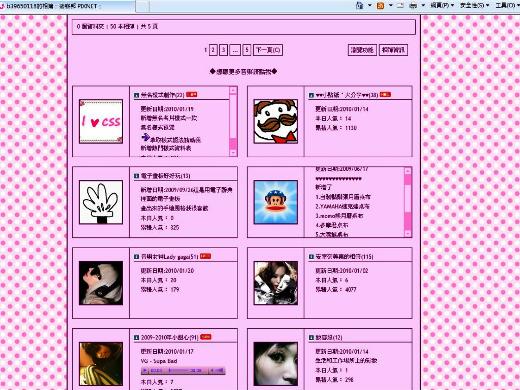Screen dimensions: 520x390
Task: Open the 安全性(S) safety menu
Action: point(475,5)
